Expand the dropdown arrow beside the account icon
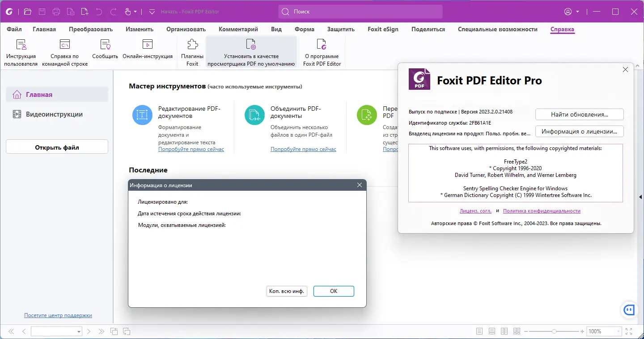This screenshot has width=644, height=339. (578, 12)
